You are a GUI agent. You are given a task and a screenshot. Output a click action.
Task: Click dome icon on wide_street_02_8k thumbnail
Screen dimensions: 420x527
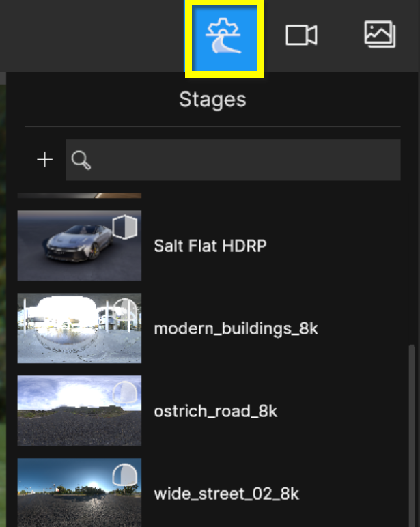124,475
